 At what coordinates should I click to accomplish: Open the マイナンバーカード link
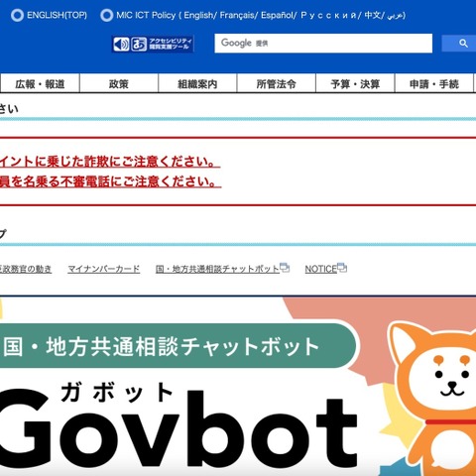104,269
